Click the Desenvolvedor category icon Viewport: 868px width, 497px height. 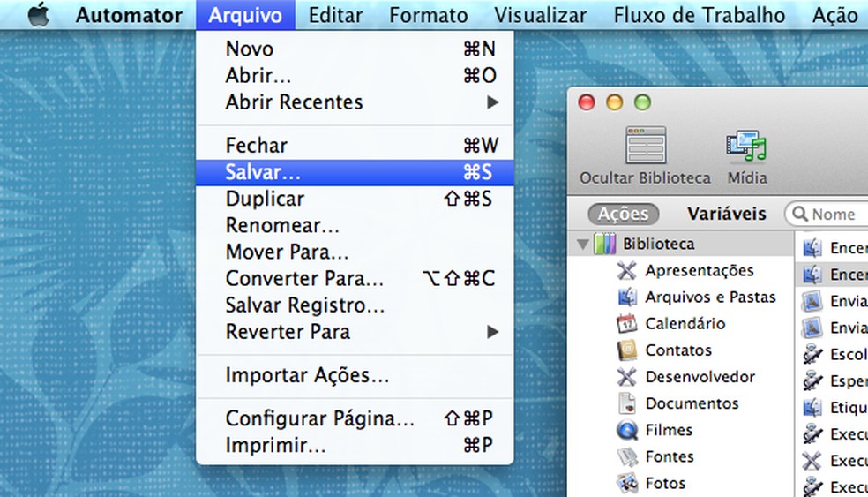pyautogui.click(x=626, y=377)
